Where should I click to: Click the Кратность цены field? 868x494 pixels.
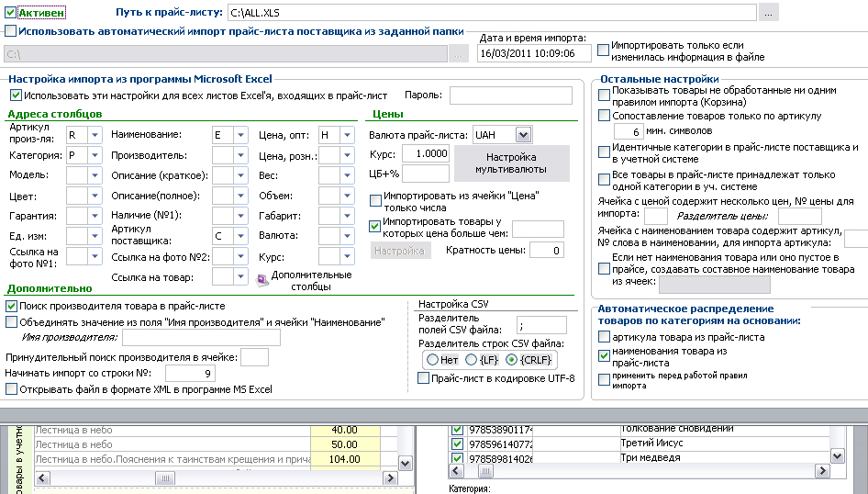pos(546,251)
